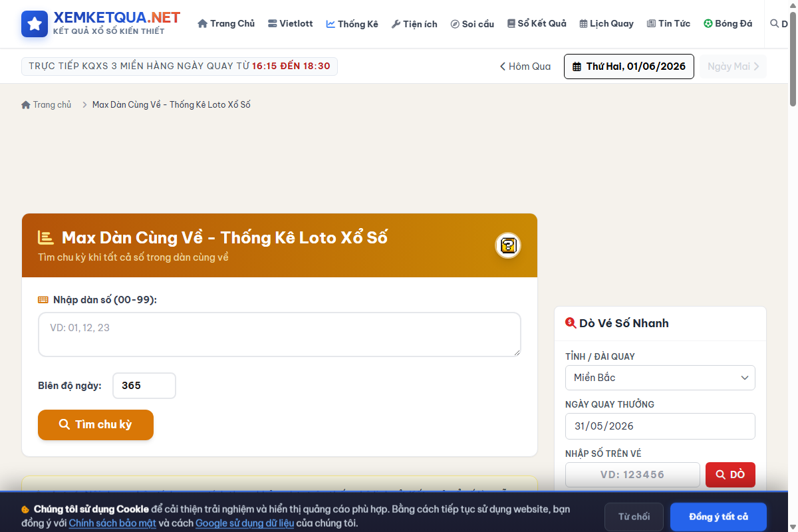
Task: Click the Dò Vé Số Nhanh dollar-search icon
Action: pyautogui.click(x=571, y=323)
